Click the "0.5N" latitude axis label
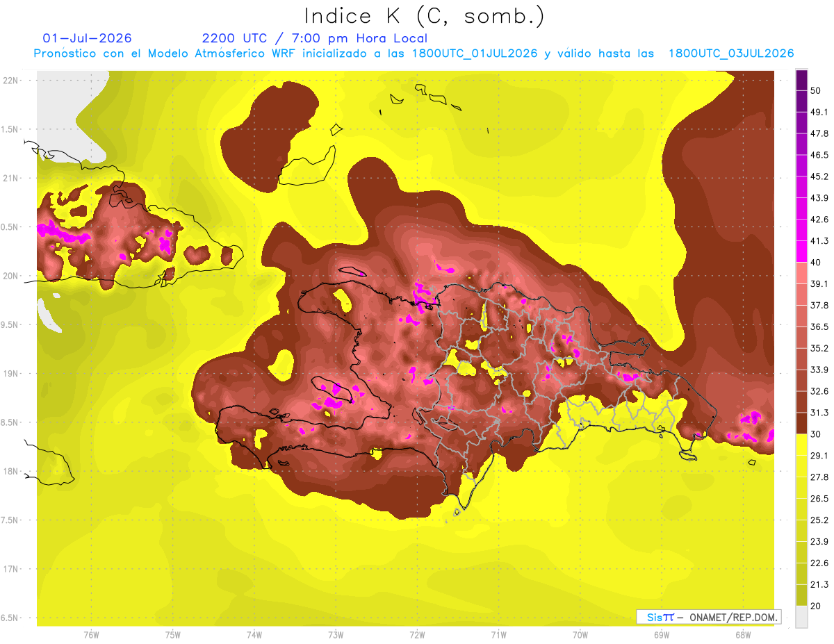Image resolution: width=834 pixels, height=644 pixels. 10,227
